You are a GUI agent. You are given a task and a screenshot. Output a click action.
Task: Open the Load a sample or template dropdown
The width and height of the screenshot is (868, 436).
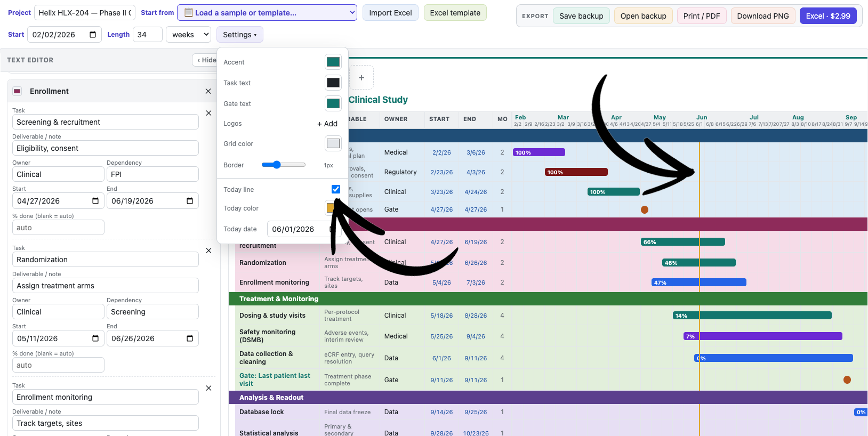point(267,13)
